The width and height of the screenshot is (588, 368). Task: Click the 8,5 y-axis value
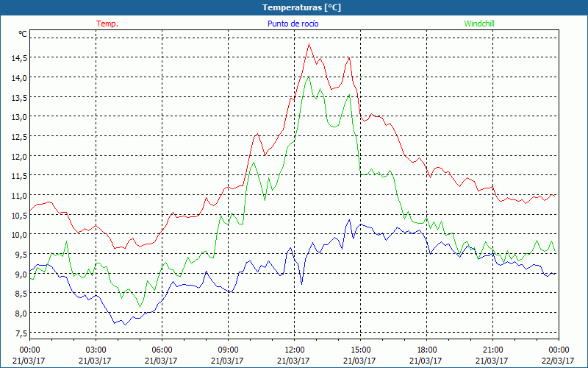click(x=21, y=294)
